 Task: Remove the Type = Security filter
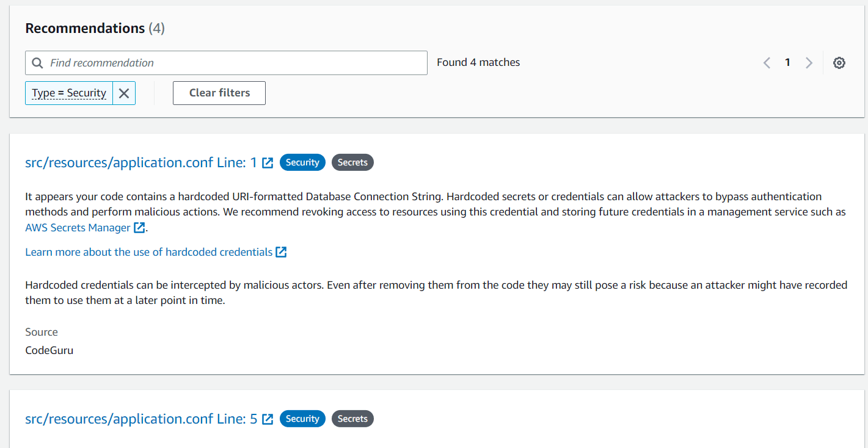point(124,93)
